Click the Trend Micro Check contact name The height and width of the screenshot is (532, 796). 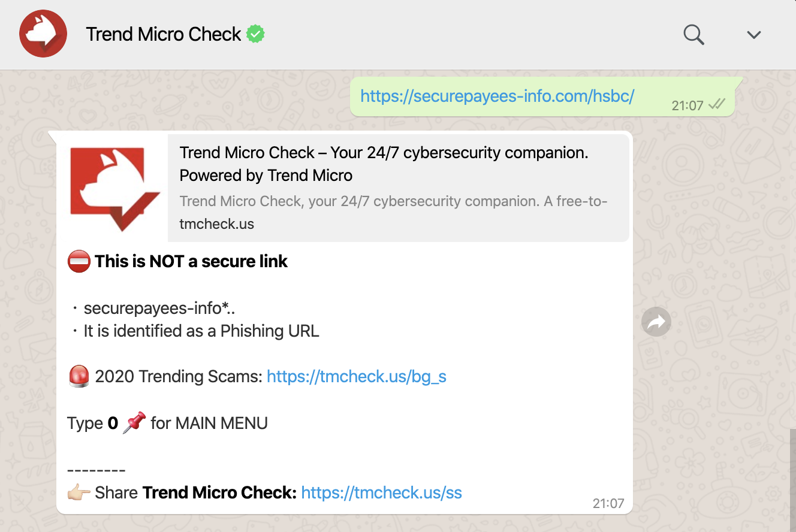pos(164,34)
